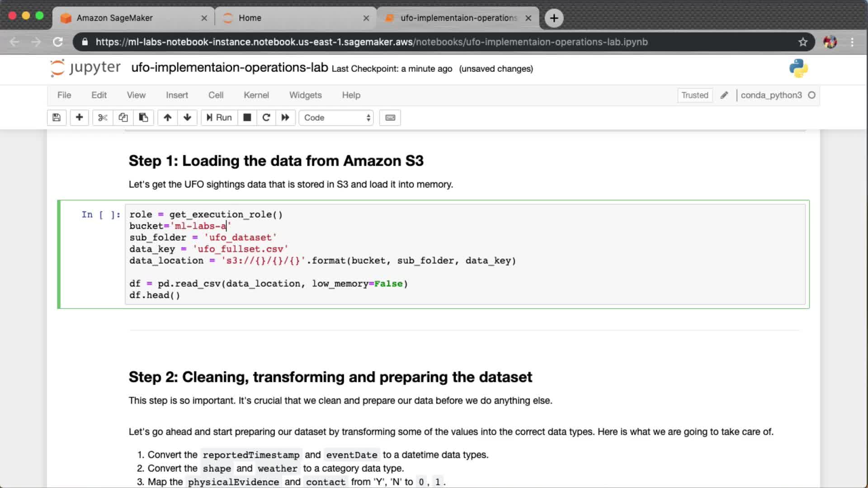Bookmark this page star icon

[802, 42]
